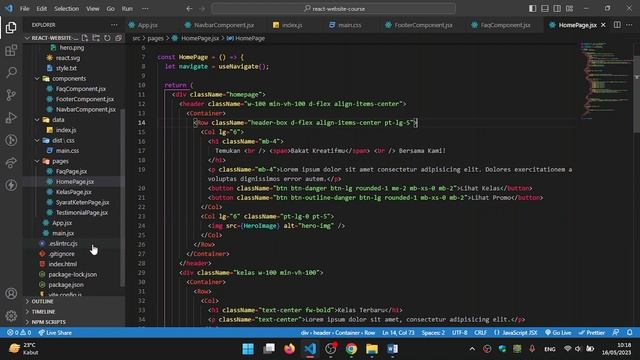The image size is (640, 360).
Task: Switch to NavbarComponent.jsx tab
Action: point(224,25)
